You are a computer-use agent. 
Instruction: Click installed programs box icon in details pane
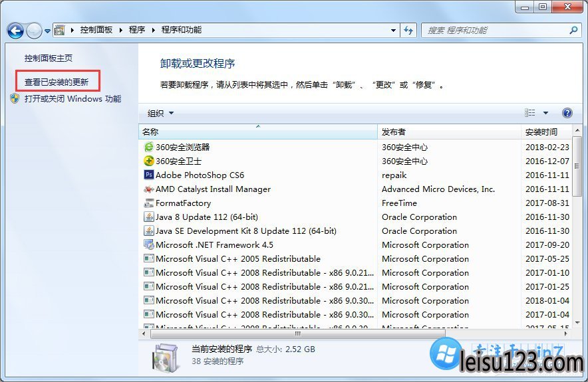pyautogui.click(x=165, y=357)
